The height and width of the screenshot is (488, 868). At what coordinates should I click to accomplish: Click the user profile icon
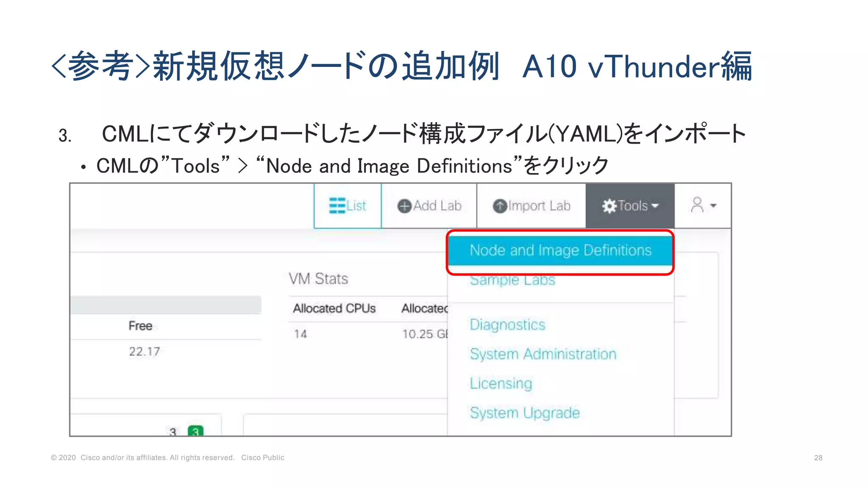pyautogui.click(x=697, y=205)
